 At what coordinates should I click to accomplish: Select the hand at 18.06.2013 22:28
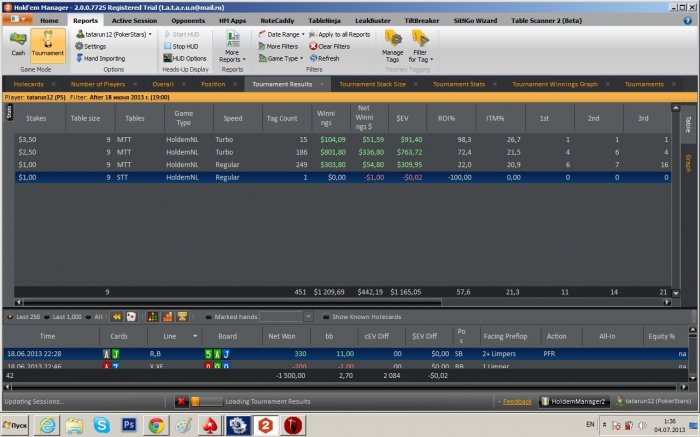click(346, 354)
